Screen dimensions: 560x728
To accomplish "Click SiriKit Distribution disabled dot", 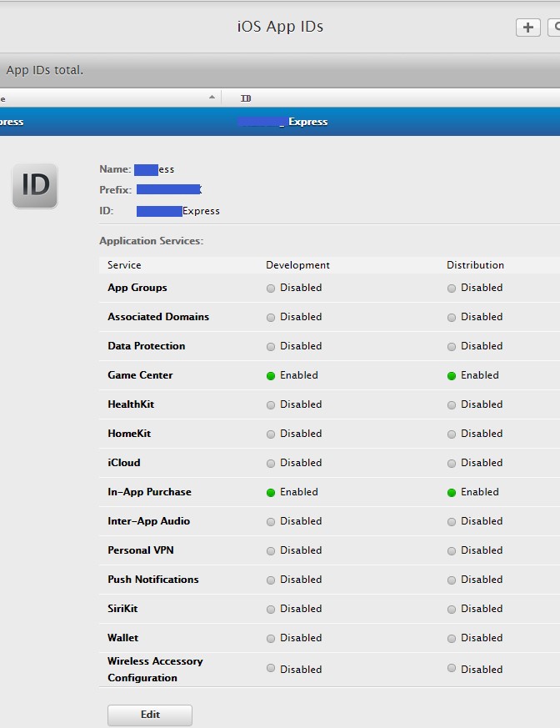I will [452, 610].
